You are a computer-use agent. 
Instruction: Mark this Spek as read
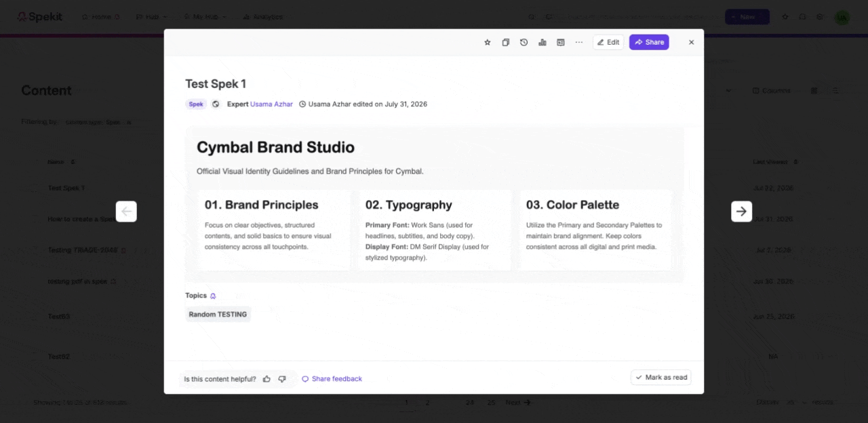click(661, 378)
